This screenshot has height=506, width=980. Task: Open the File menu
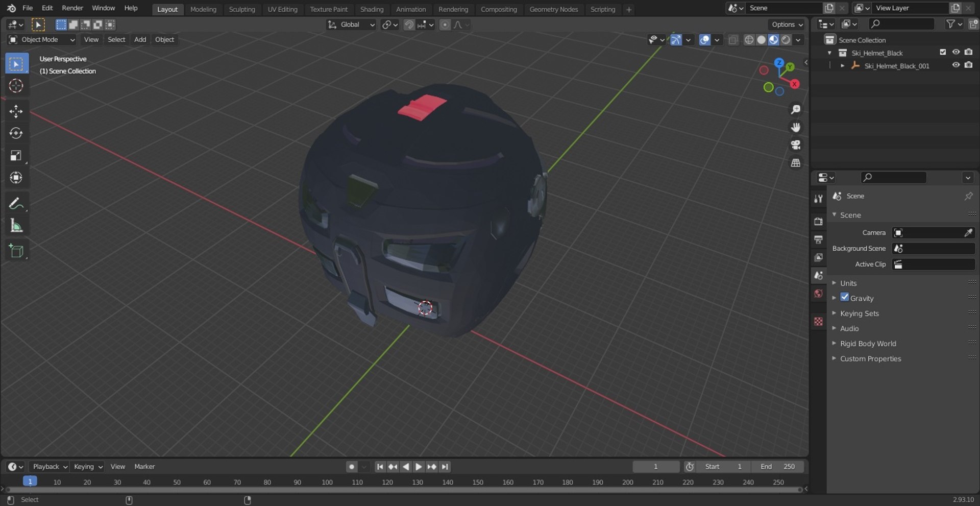[28, 8]
